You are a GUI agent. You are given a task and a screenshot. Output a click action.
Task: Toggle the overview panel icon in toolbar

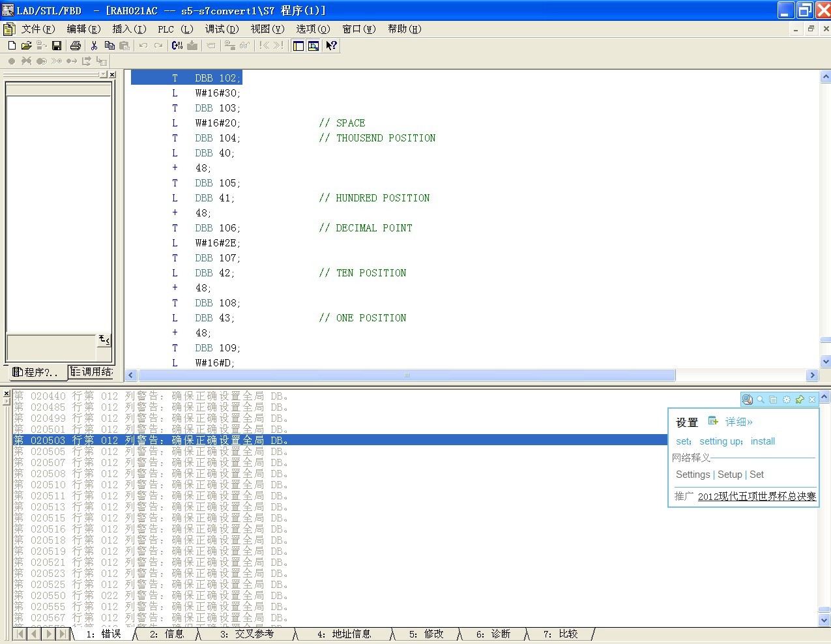299,46
